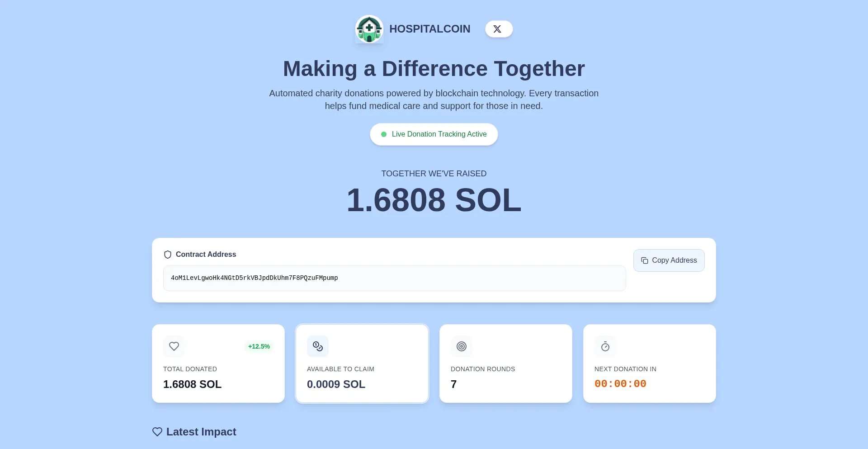Expand the Available to Claim card
The image size is (868, 449).
coord(362,363)
